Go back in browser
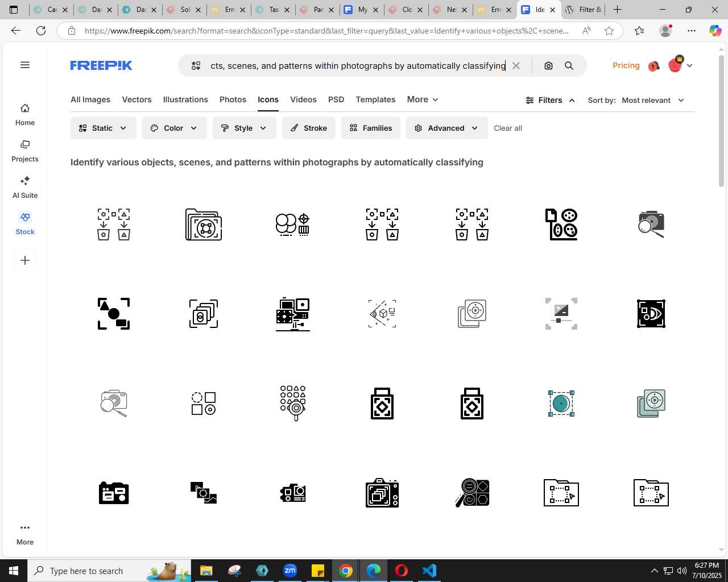The height and width of the screenshot is (582, 728). pyautogui.click(x=16, y=31)
